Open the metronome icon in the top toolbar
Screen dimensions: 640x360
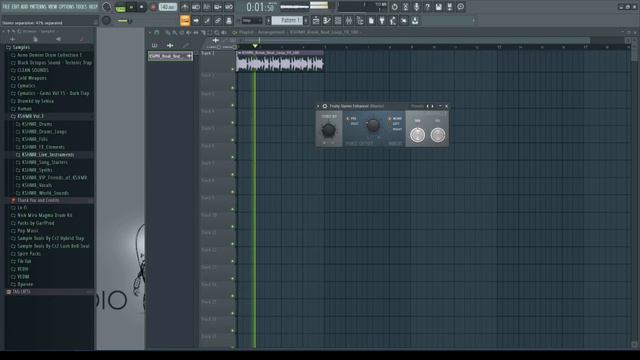click(185, 7)
